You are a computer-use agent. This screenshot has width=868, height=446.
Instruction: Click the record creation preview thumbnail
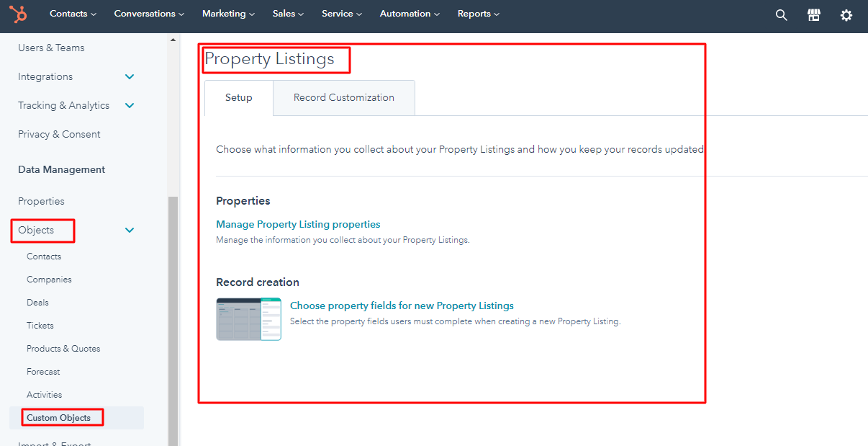pyautogui.click(x=248, y=318)
